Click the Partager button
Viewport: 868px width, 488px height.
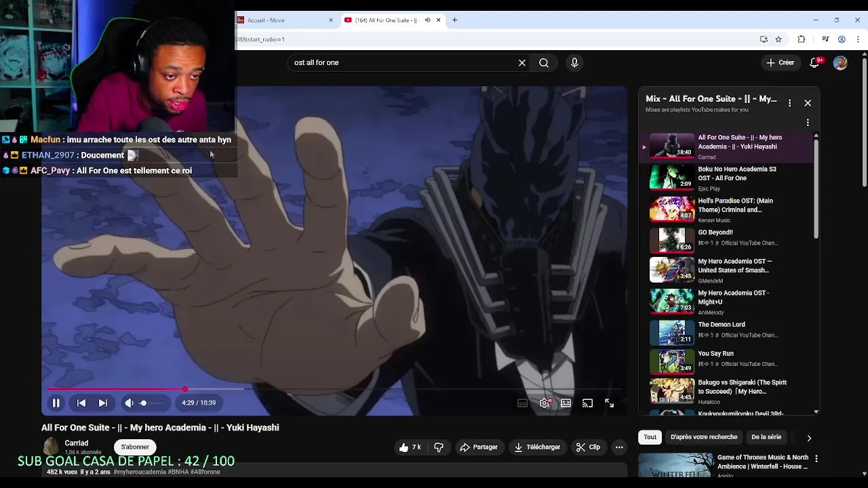[x=479, y=447]
